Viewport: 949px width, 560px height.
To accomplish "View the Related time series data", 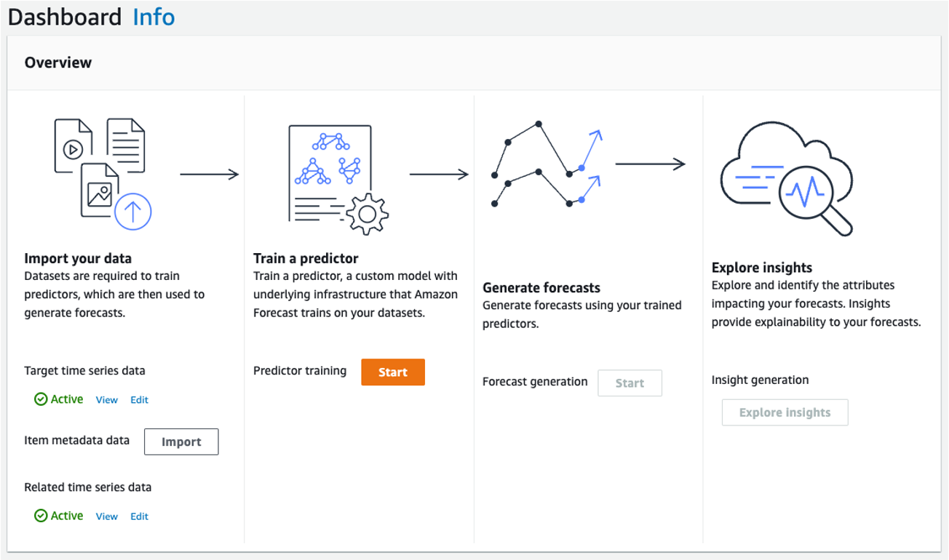I will 107,516.
